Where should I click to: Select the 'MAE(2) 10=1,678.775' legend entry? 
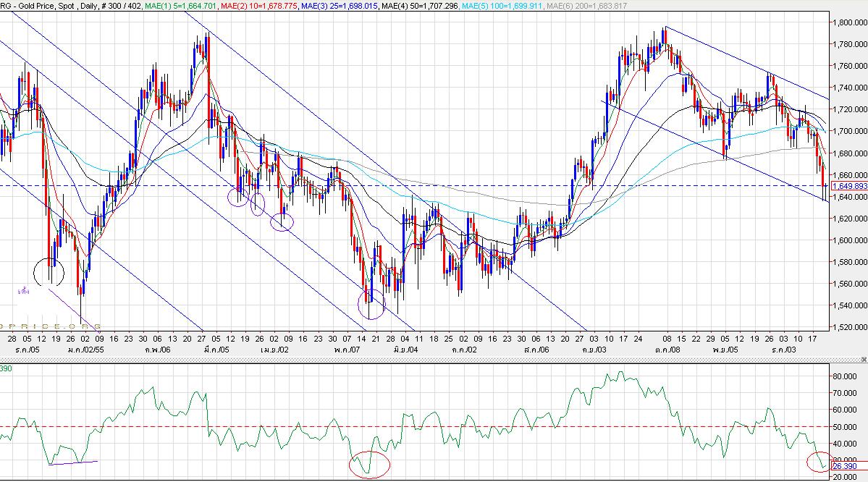(x=259, y=6)
